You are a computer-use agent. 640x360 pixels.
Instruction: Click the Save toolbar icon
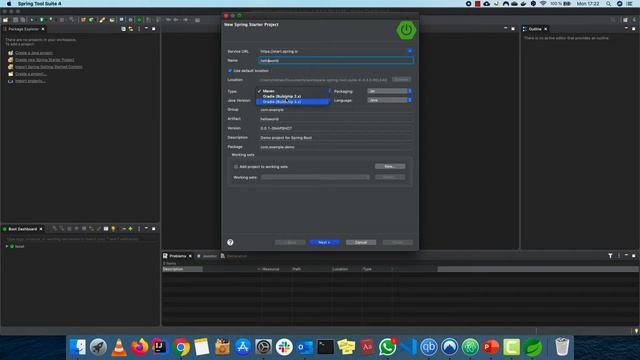pyautogui.click(x=16, y=20)
